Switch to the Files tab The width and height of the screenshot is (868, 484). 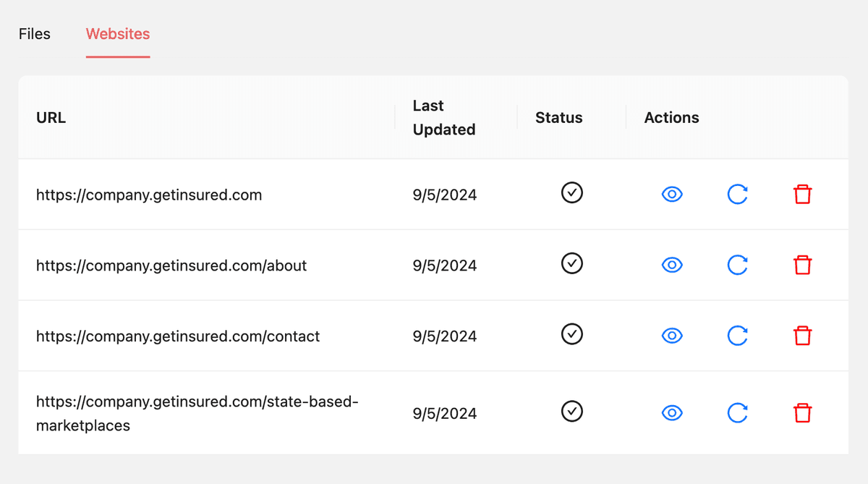(x=34, y=33)
